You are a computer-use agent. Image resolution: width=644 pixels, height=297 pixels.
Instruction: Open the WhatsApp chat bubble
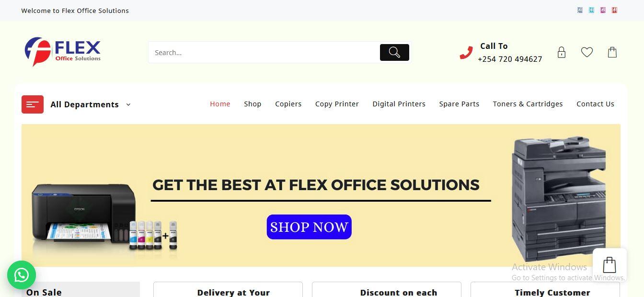[x=22, y=275]
